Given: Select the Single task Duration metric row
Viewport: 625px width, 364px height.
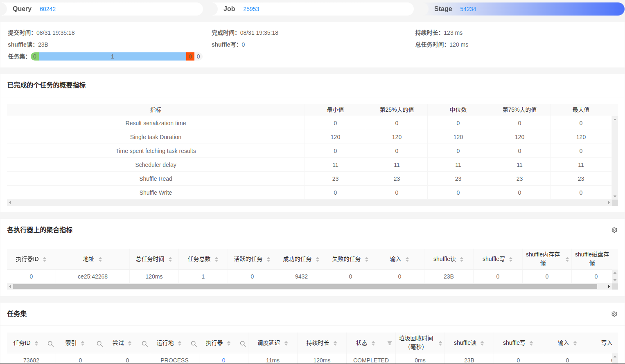Looking at the screenshot, I should (x=309, y=137).
